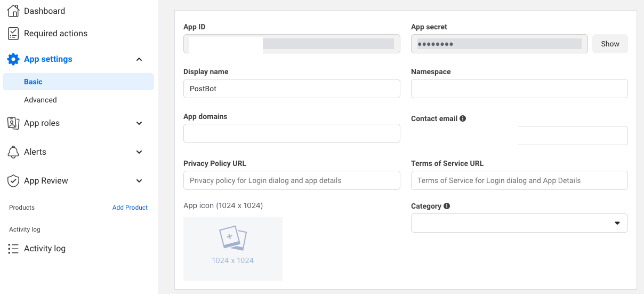The width and height of the screenshot is (644, 294).
Task: Upload an app icon via the placeholder
Action: 233,248
